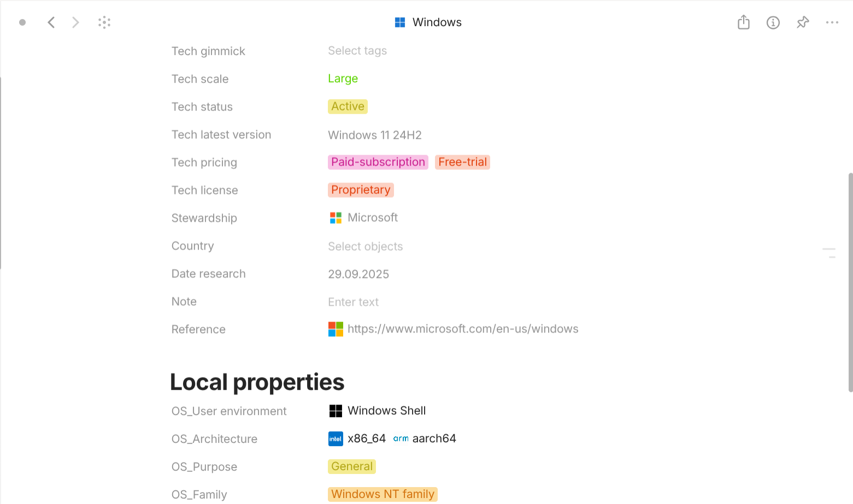
Task: Open the object info icon
Action: tap(773, 22)
